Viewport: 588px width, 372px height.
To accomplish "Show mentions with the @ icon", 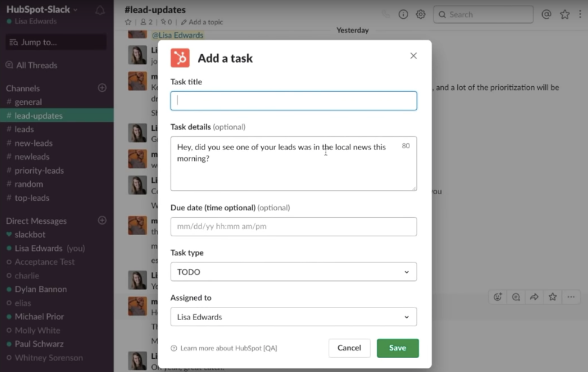I will [546, 14].
